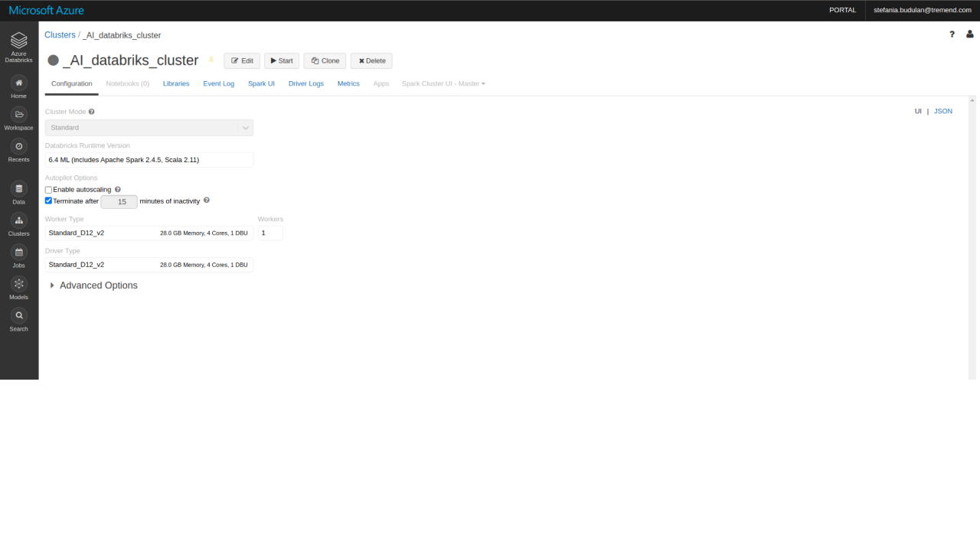Open the Worker Type selector
980x551 pixels.
[149, 233]
